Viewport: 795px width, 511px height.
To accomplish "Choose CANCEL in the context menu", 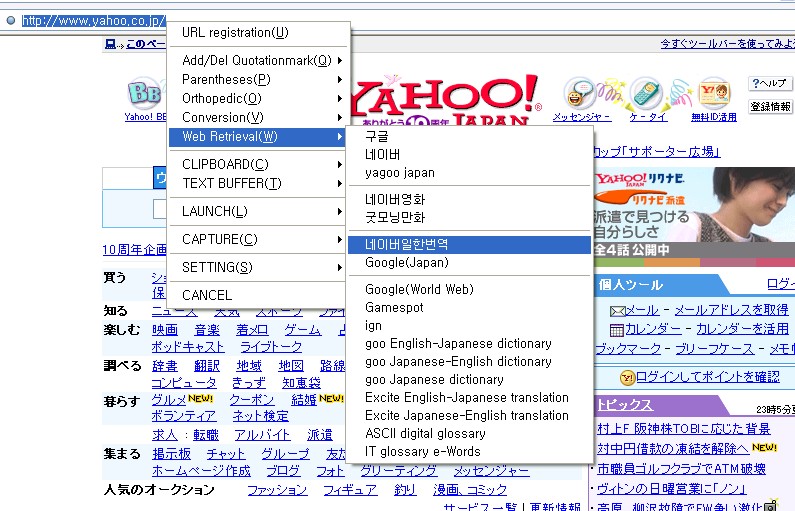I will pos(259,295).
